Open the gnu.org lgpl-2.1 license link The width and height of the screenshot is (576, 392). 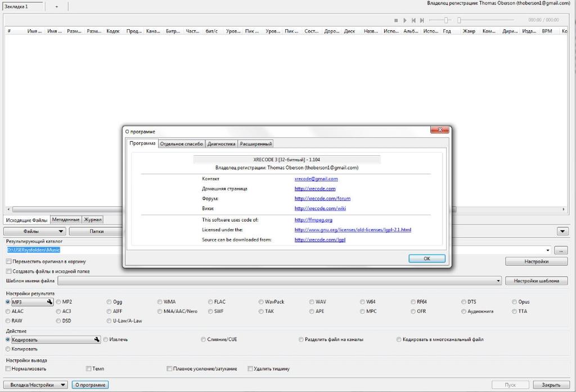(x=353, y=230)
